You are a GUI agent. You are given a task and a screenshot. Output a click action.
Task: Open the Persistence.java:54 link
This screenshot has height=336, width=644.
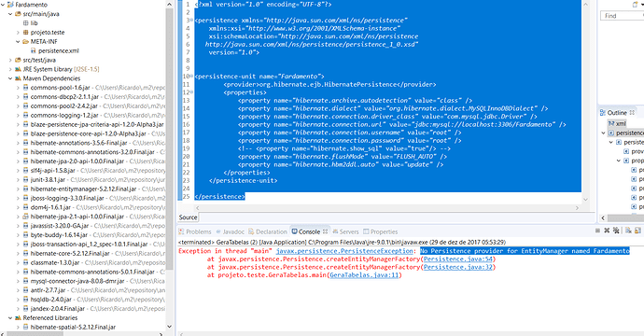tap(458, 259)
